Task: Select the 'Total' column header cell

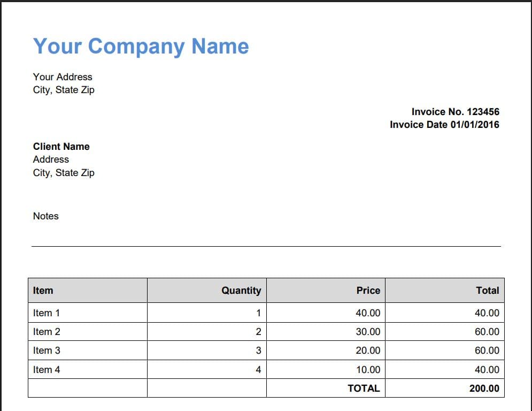Action: tap(487, 291)
